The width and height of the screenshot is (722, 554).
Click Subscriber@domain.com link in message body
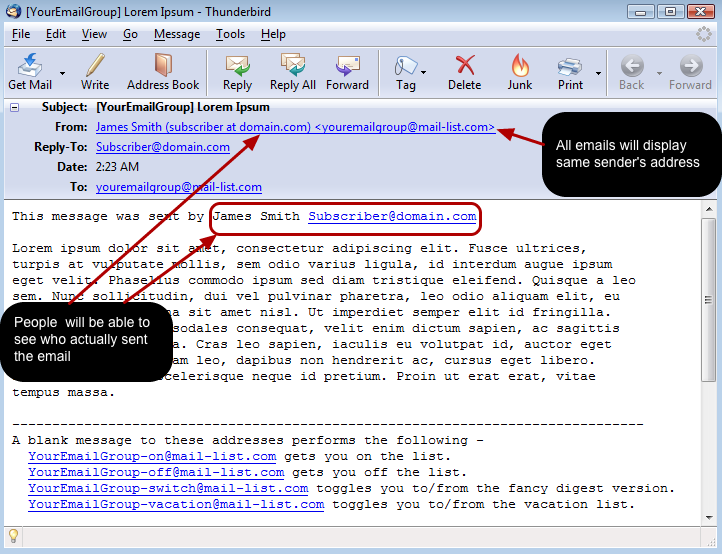click(392, 216)
